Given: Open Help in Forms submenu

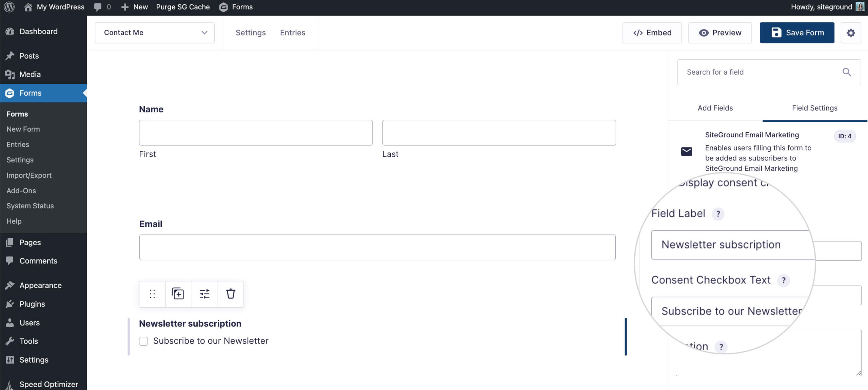Looking at the screenshot, I should tap(14, 221).
